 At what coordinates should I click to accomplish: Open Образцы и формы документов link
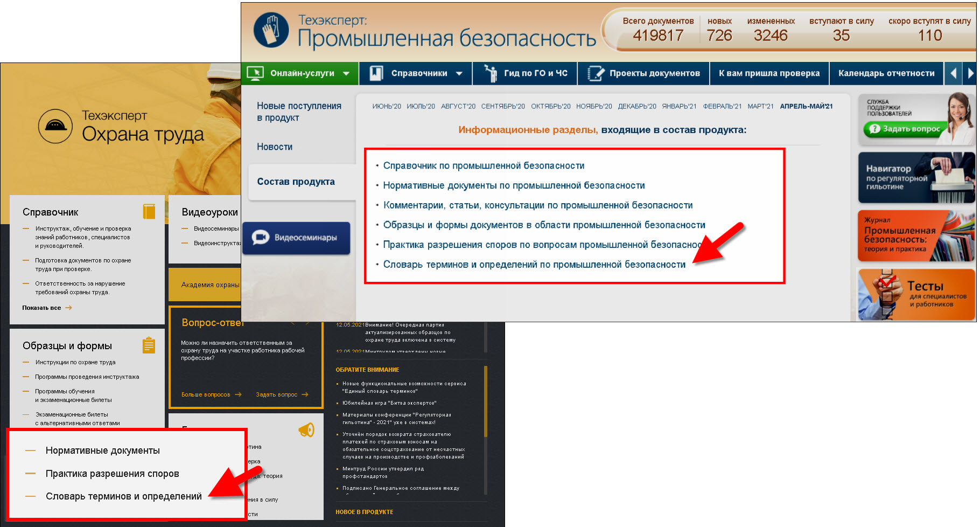tap(544, 225)
